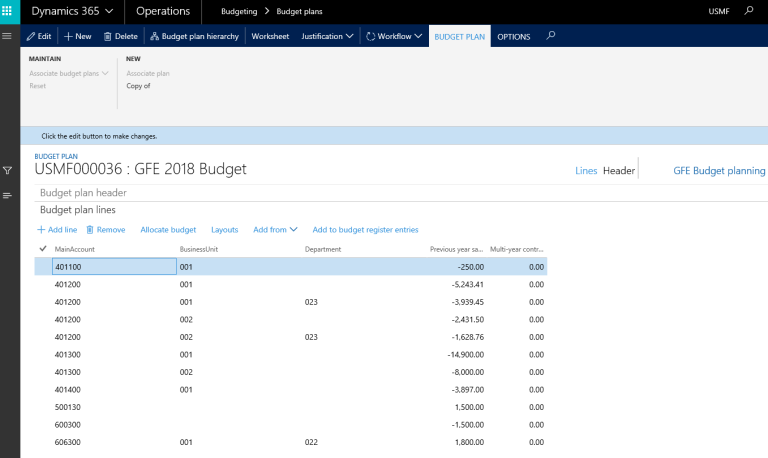Viewport: 768px width, 458px height.
Task: Click the Delete trash button
Action: click(x=121, y=36)
